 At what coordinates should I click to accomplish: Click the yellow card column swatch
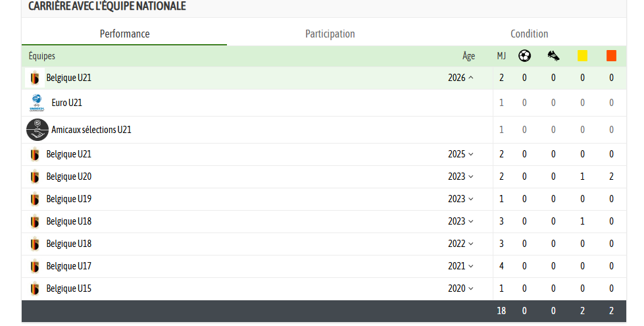click(x=582, y=55)
